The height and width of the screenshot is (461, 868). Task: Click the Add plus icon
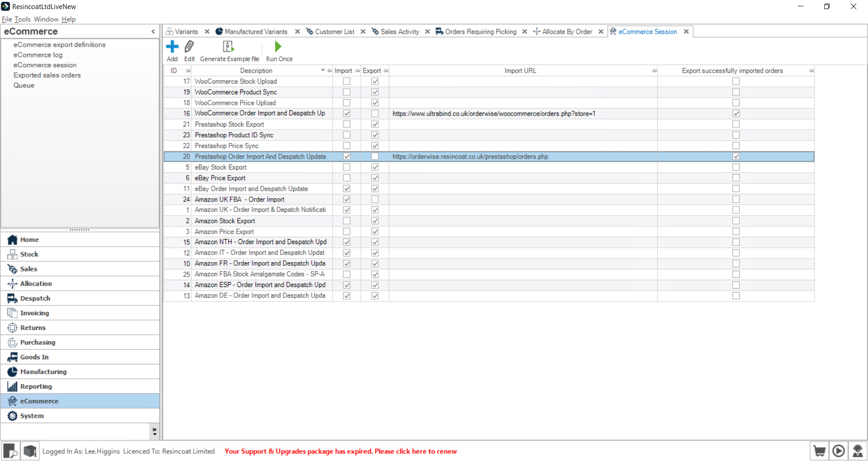click(x=172, y=47)
